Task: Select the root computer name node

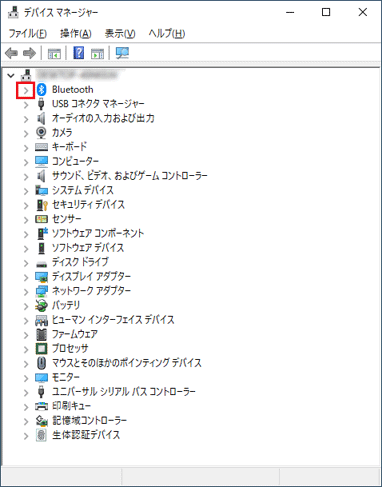Action: tap(77, 75)
